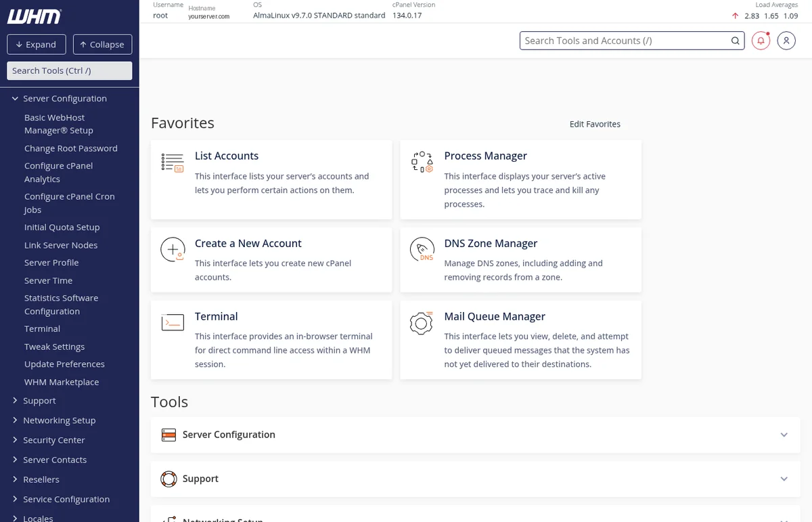The width and height of the screenshot is (812, 522).
Task: Click the magnifier icon in search box
Action: pyautogui.click(x=736, y=41)
